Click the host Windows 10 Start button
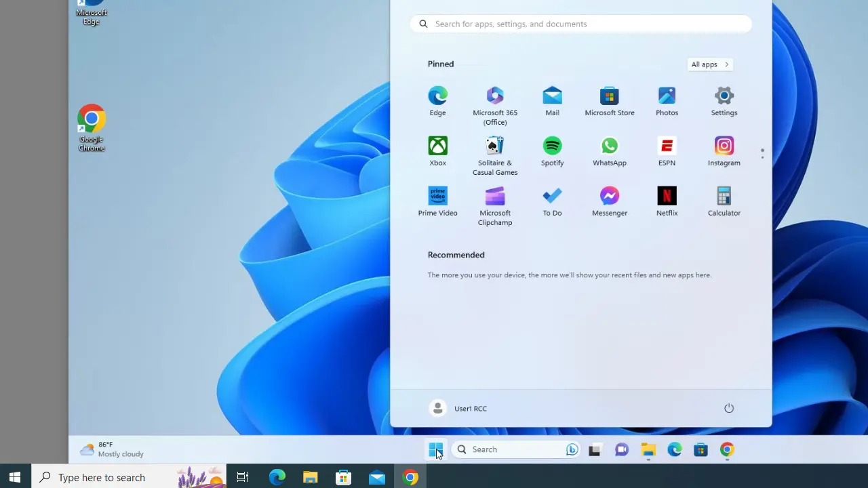 pyautogui.click(x=15, y=477)
